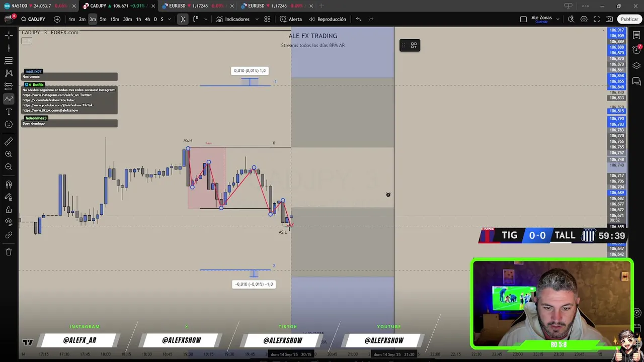This screenshot has height=362, width=644.
Task: Click the 106,689 price label on scale
Action: click(617, 193)
